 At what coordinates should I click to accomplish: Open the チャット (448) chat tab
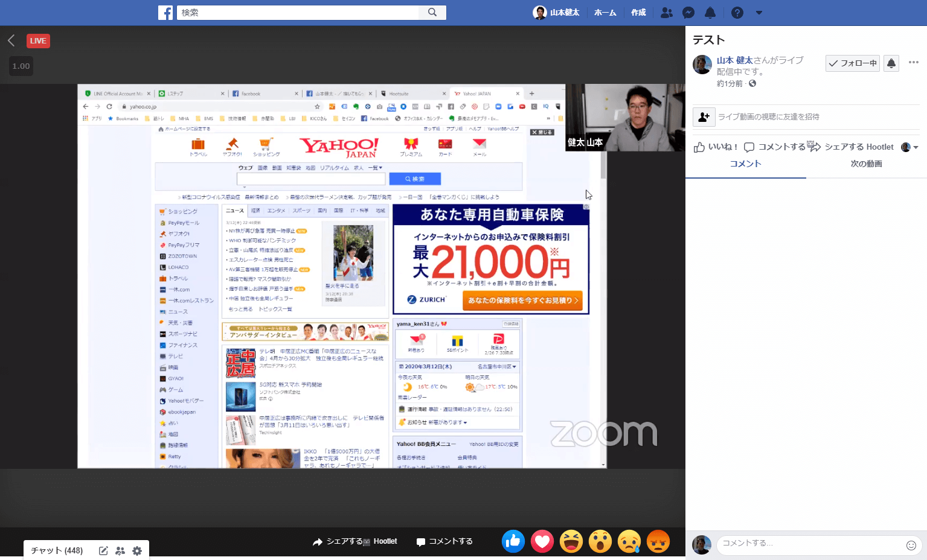click(57, 551)
